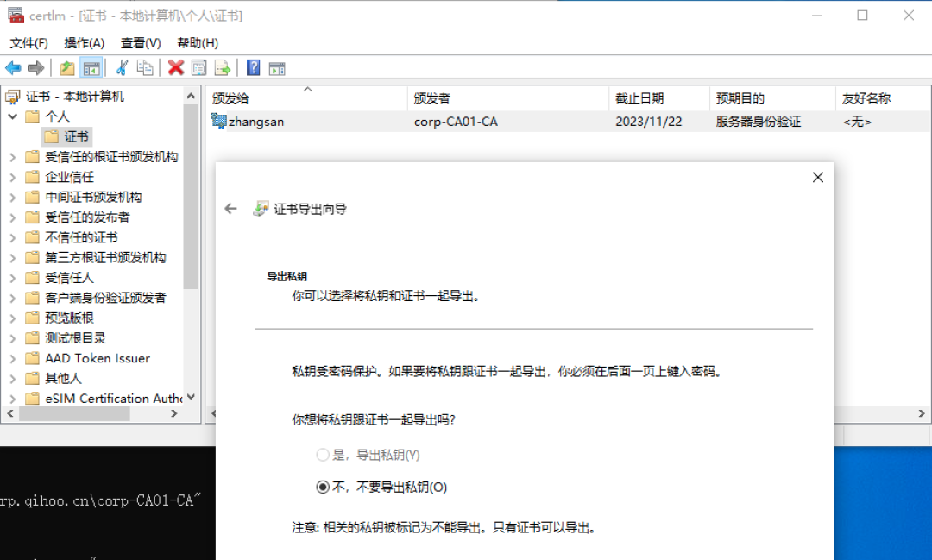
Task: Click the list pane horizontal scroll right arrow
Action: (922, 413)
